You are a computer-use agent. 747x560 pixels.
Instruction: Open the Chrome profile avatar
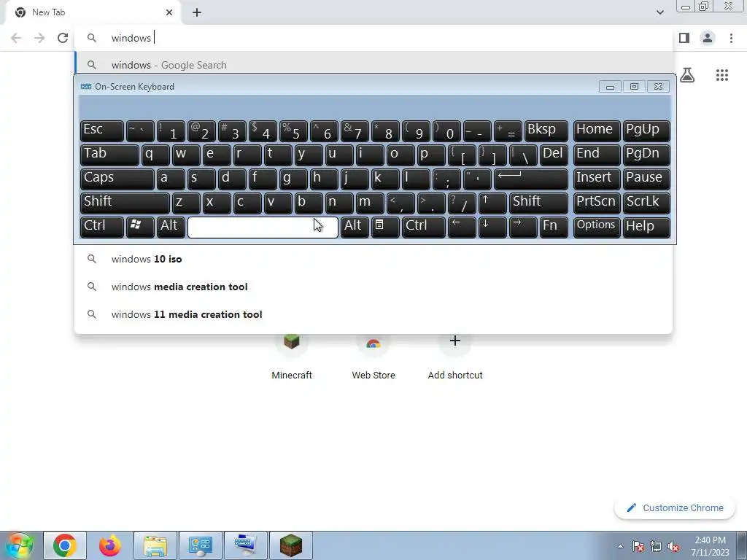708,38
